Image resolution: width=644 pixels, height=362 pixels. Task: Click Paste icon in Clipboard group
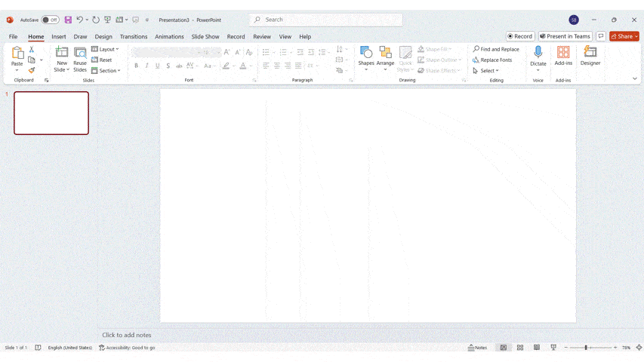tap(17, 54)
